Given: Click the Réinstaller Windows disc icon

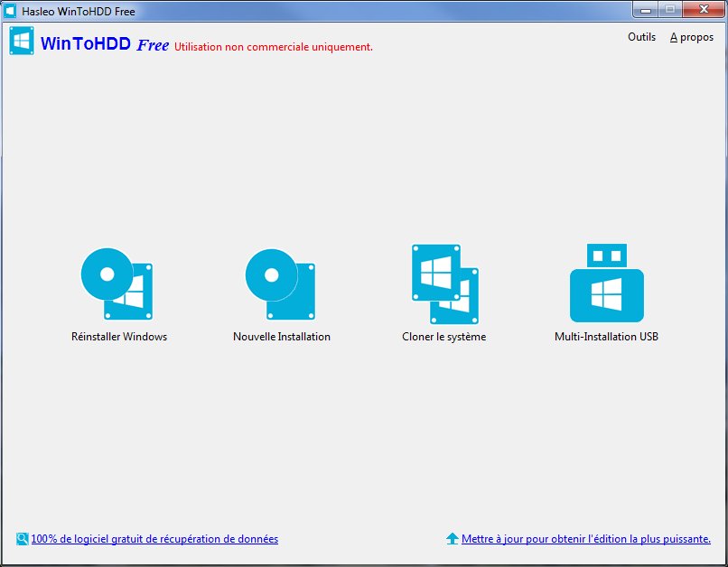Looking at the screenshot, I should pyautogui.click(x=117, y=283).
